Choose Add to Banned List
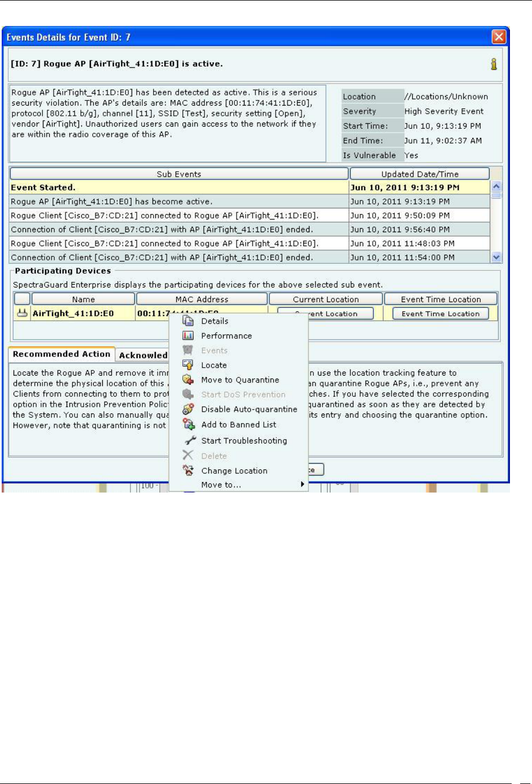Screen dimensions: 532x784 [239, 424]
